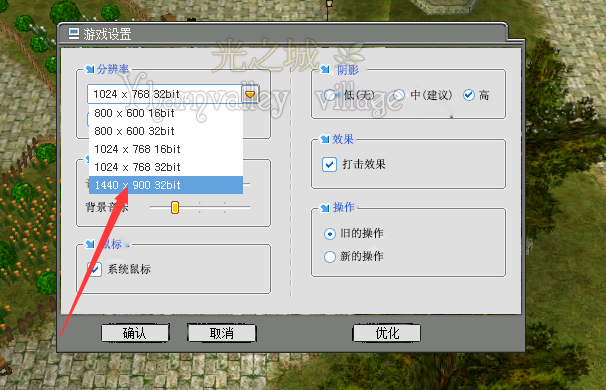The image size is (606, 390).
Task: Click the 优化 optimize button
Action: coord(387,333)
